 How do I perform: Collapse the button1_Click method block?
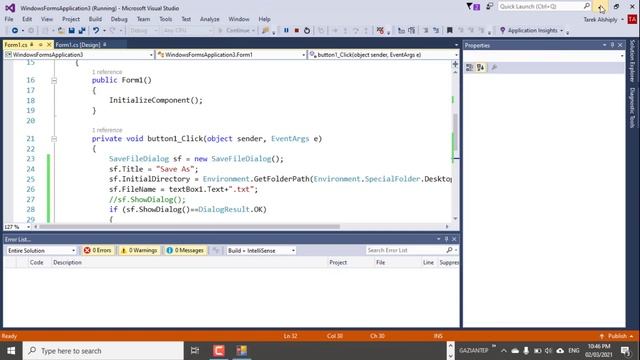tap(54, 139)
